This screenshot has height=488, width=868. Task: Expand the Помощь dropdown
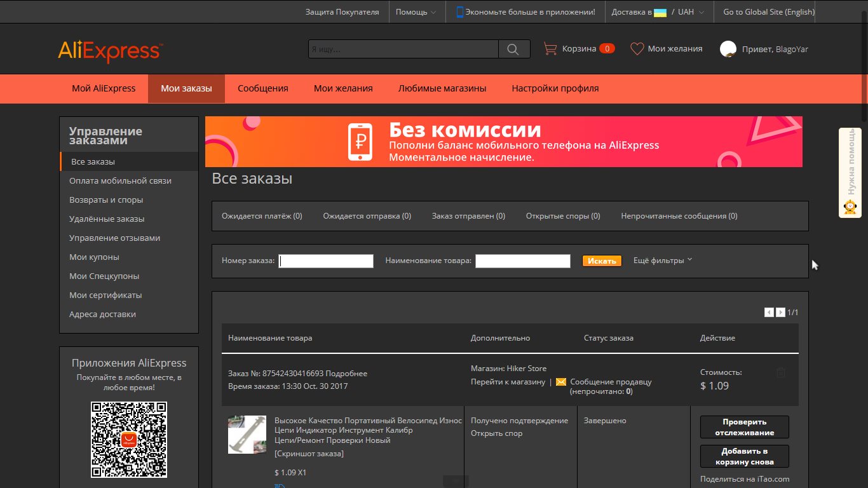pyautogui.click(x=416, y=12)
